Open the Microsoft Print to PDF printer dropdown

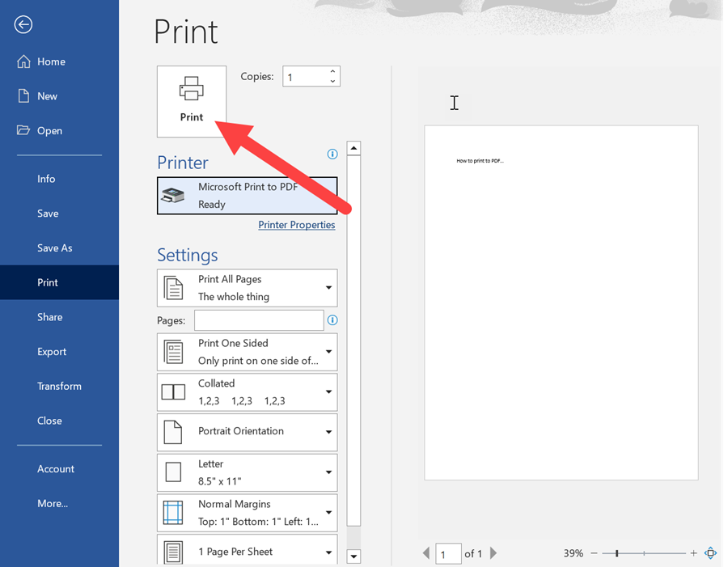coord(247,196)
